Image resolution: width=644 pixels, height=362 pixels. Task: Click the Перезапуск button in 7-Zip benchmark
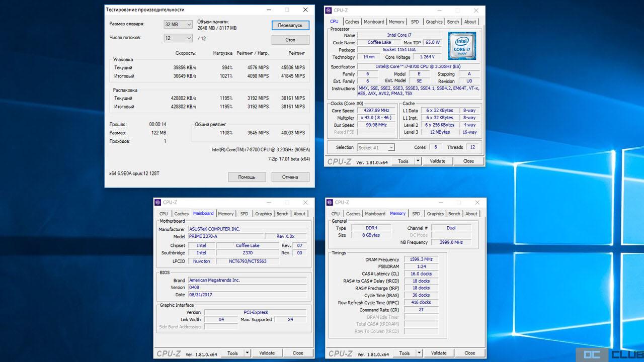coord(290,25)
